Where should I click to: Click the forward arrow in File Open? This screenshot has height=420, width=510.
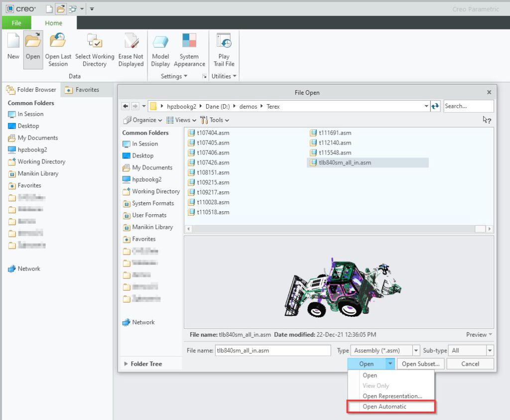point(135,106)
